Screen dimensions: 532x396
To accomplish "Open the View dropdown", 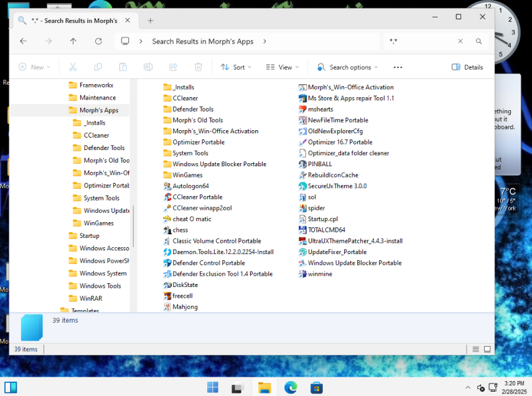I will (282, 67).
